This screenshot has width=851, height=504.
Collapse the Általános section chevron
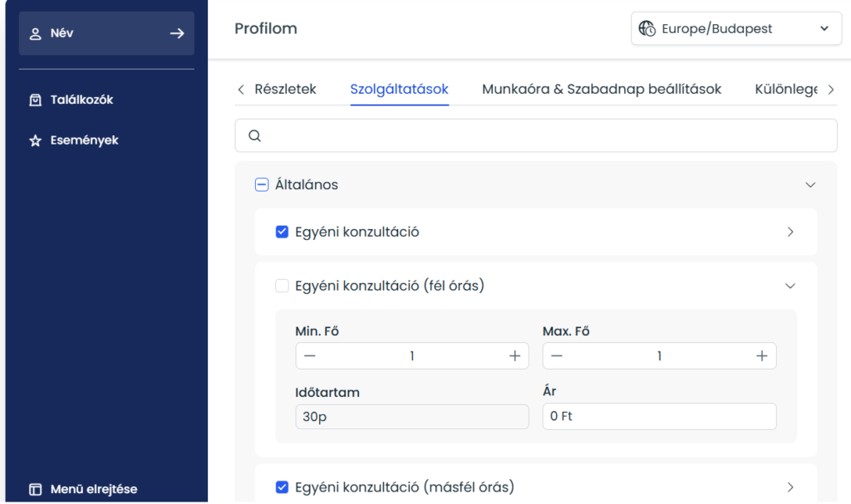click(810, 185)
